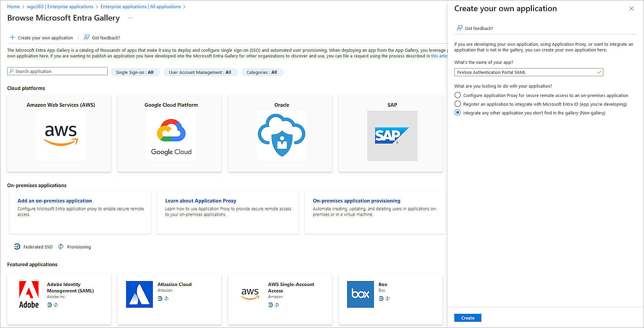Select the Non-gallery integration option
This screenshot has height=328, width=644.
[457, 113]
